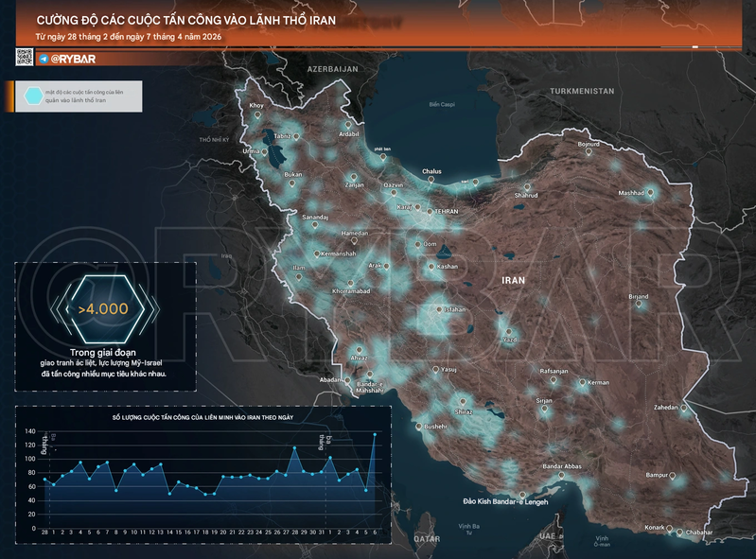Click the Zanjan location pin
Image resolution: width=756 pixels, height=559 pixels.
pyautogui.click(x=354, y=177)
